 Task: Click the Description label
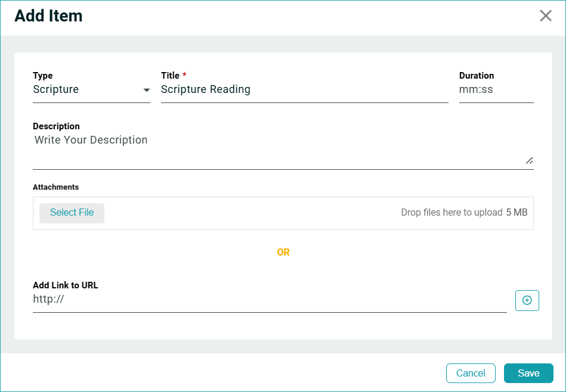pyautogui.click(x=56, y=126)
